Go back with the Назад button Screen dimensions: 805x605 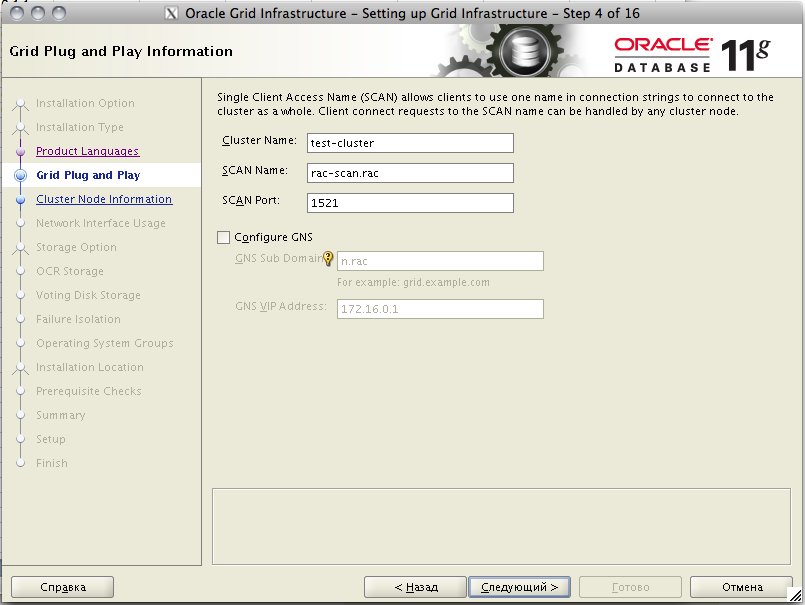click(x=415, y=587)
